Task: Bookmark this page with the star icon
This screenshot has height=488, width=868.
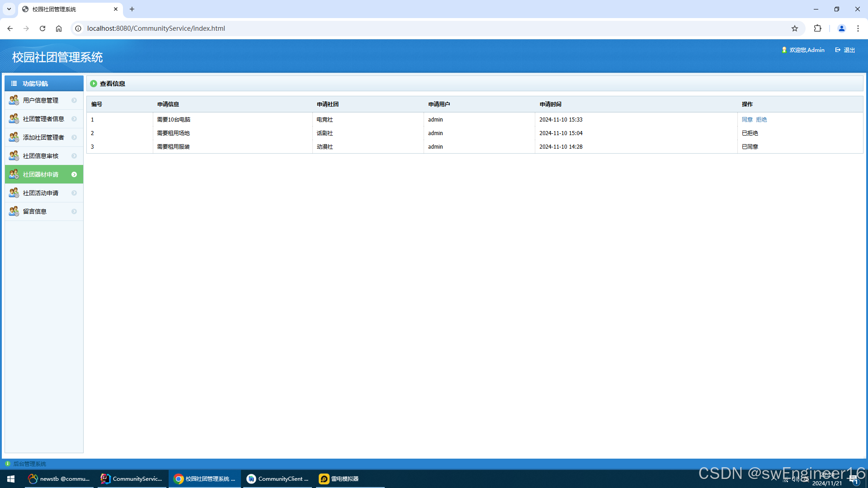Action: 795,28
